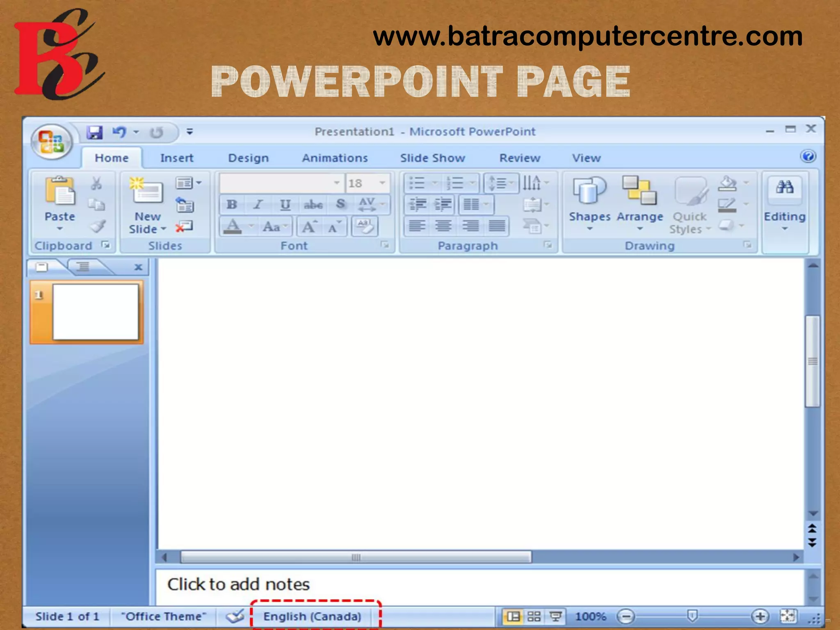Toggle text Shadow S button
The width and height of the screenshot is (840, 630).
[x=340, y=204]
